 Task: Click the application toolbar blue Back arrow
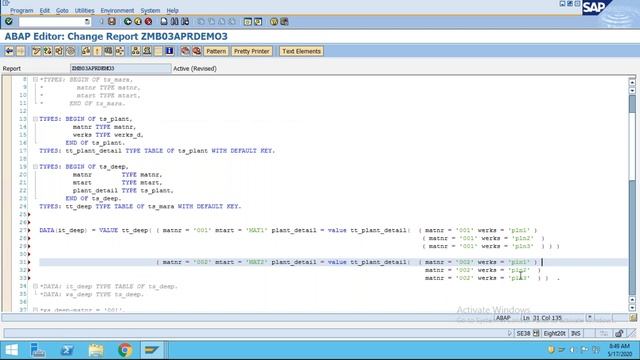9,51
